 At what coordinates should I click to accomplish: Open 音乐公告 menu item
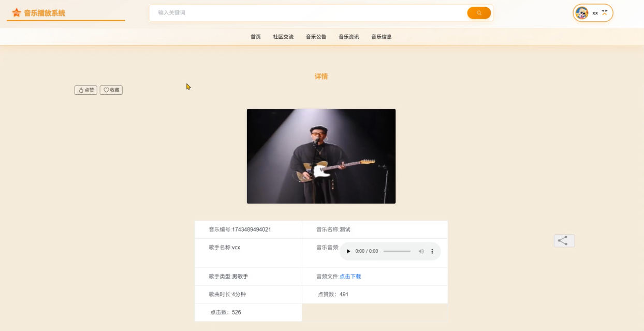pos(316,37)
